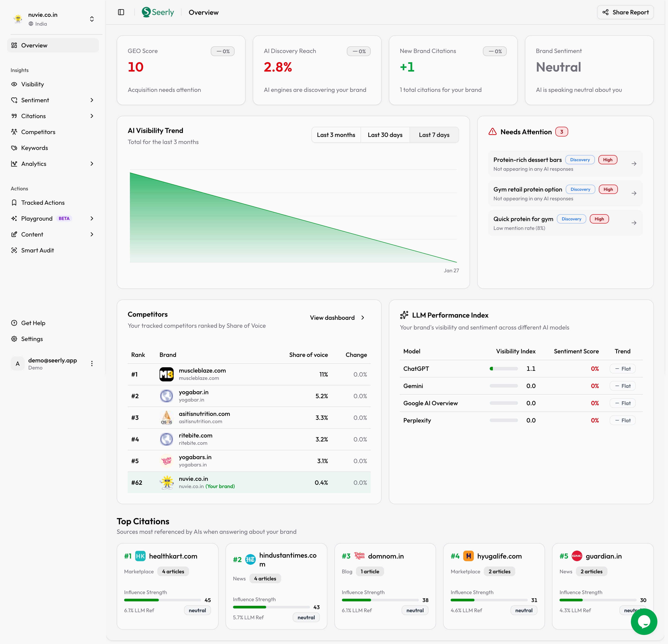Screen dimensions: 668x644
Task: Toggle the sidebar collapse icon
Action: (x=121, y=12)
